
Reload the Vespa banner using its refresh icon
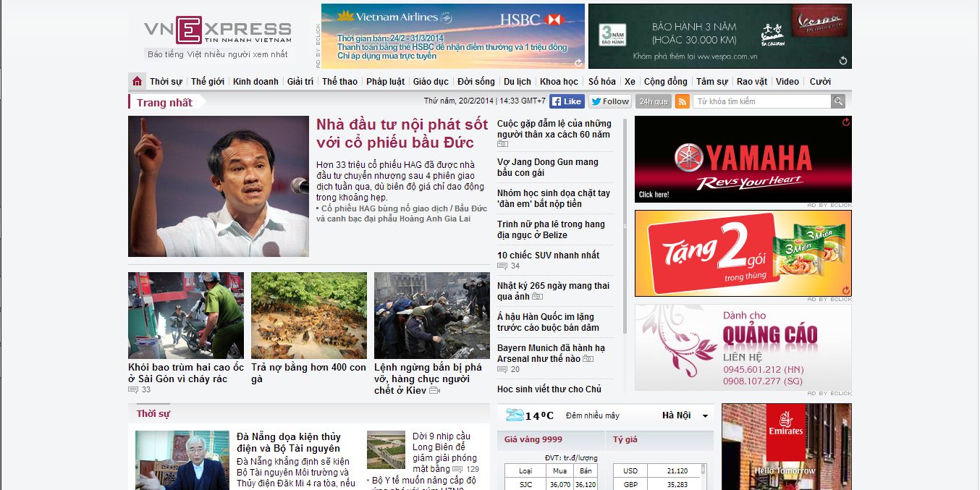point(843,61)
